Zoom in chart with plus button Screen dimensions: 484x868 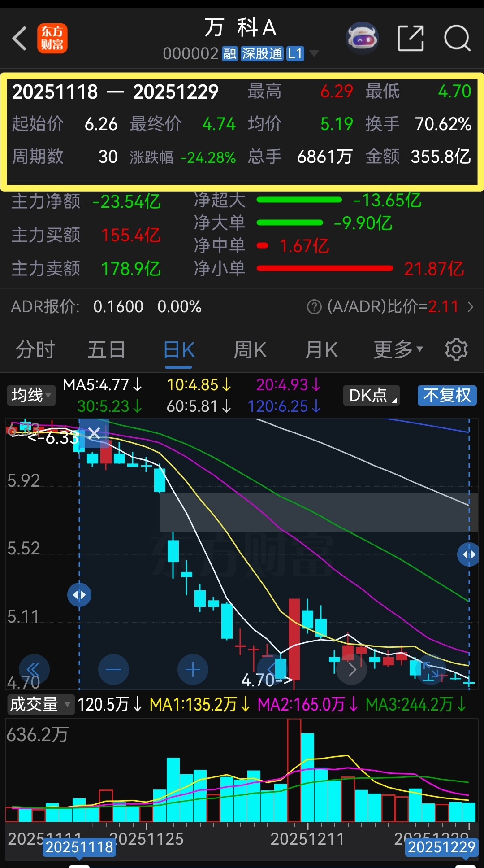193,670
